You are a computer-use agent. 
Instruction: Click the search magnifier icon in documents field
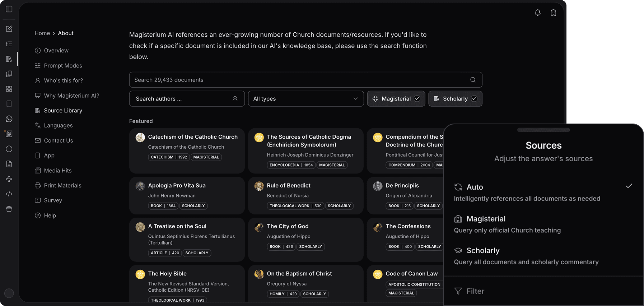tap(473, 80)
